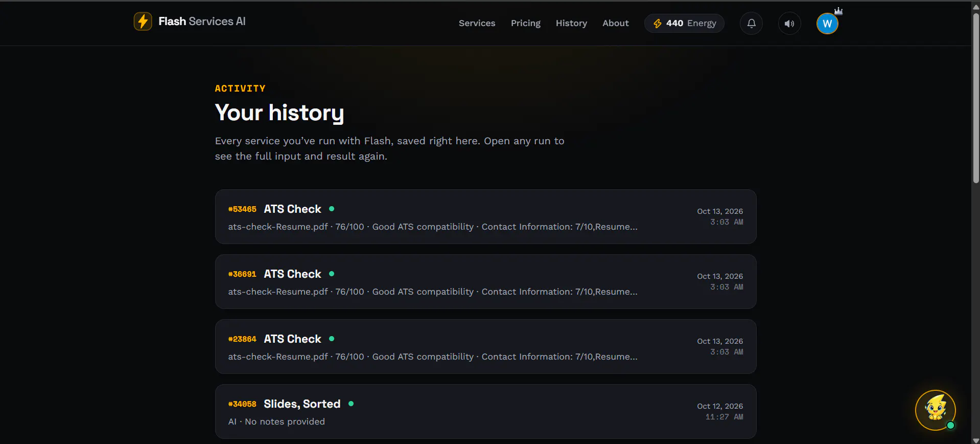Open the About page

[x=615, y=23]
